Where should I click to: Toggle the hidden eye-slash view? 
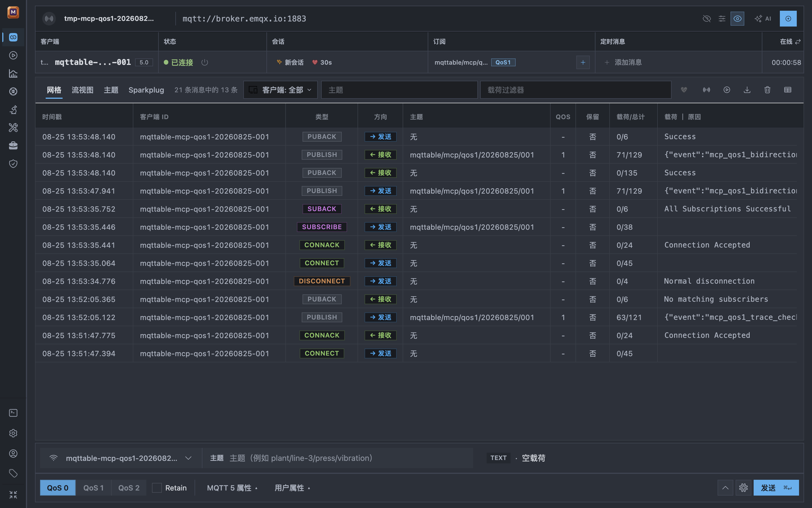tap(707, 18)
